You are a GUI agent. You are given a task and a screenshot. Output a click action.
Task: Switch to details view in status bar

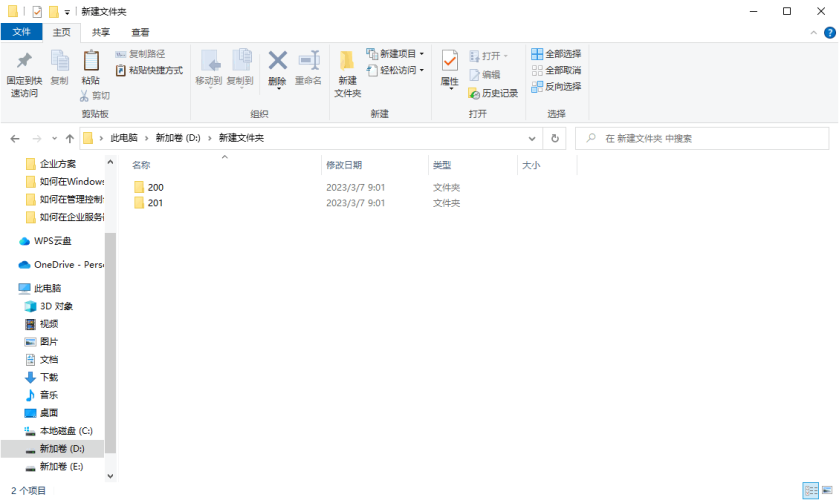810,491
